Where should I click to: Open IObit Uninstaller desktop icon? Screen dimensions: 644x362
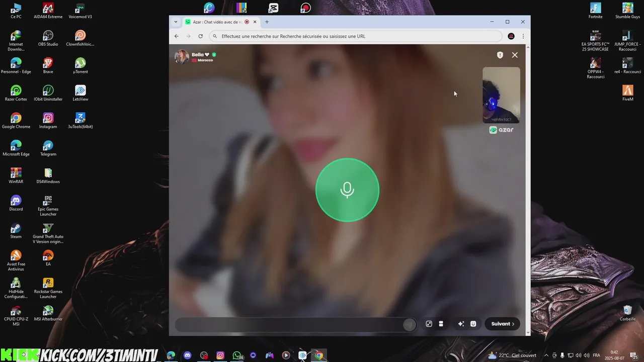click(x=48, y=93)
